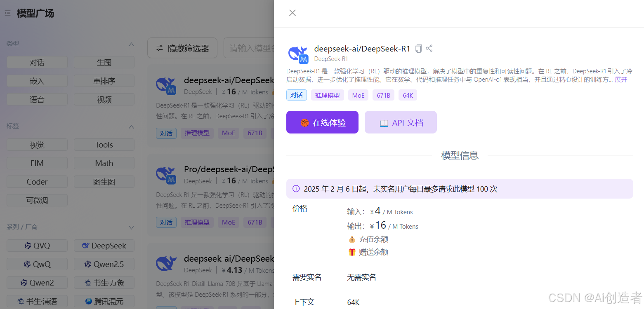Image resolution: width=644 pixels, height=309 pixels.
Task: Click the 上下文 64K value
Action: click(354, 302)
